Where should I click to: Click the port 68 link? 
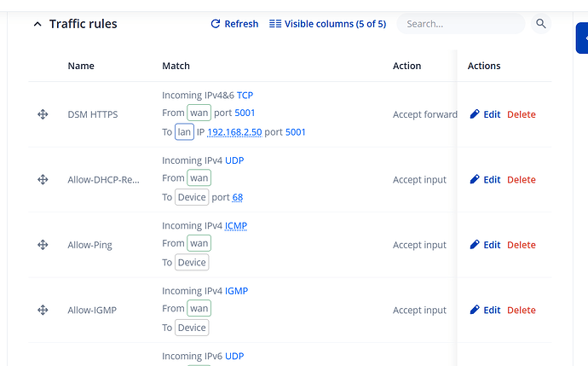point(238,197)
